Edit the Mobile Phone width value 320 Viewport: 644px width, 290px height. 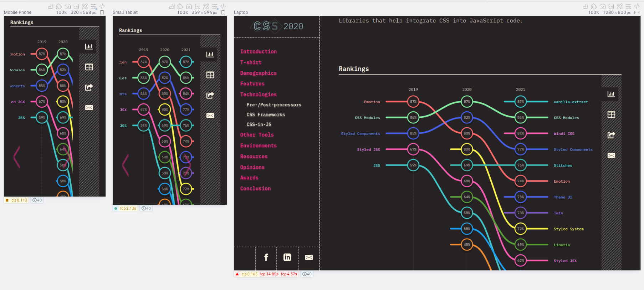[75, 12]
